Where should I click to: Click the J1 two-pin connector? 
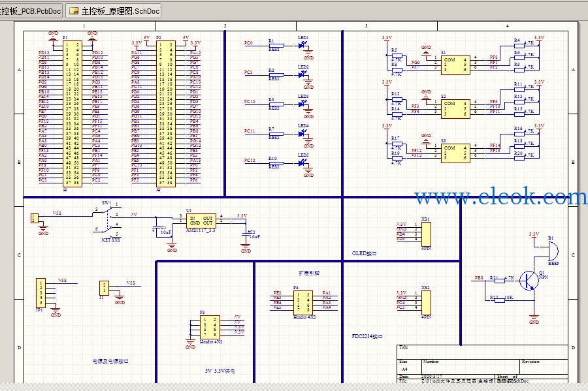pos(104,289)
